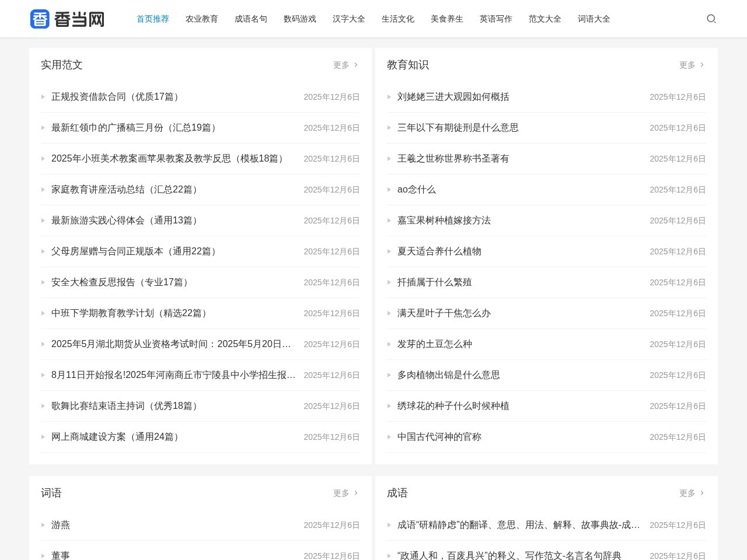Navigate to 生活文化 category
This screenshot has width=747, height=560.
[397, 19]
